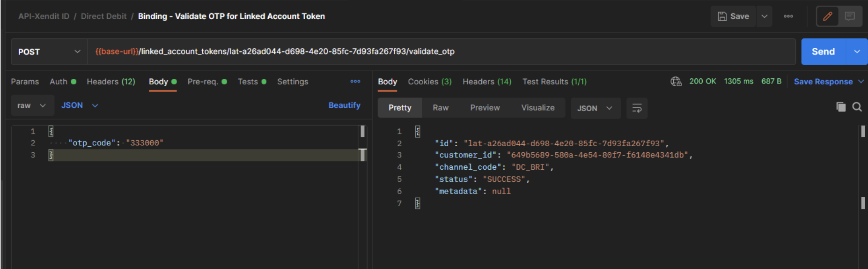Click Save Response
This screenshot has height=269, width=868.
point(823,82)
